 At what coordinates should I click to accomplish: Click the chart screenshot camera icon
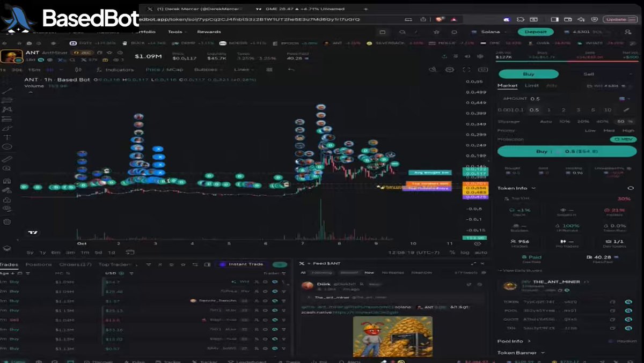(482, 70)
